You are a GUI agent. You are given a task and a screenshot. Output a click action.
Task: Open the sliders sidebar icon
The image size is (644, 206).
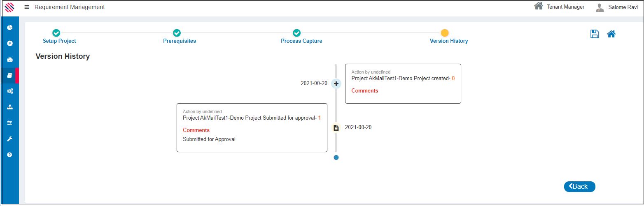pyautogui.click(x=10, y=123)
